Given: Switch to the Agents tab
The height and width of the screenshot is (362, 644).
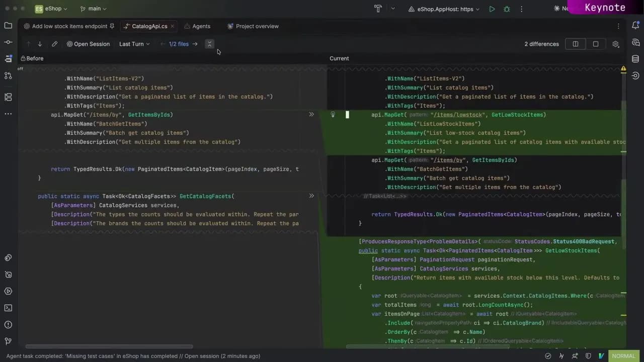Looking at the screenshot, I should pyautogui.click(x=197, y=26).
